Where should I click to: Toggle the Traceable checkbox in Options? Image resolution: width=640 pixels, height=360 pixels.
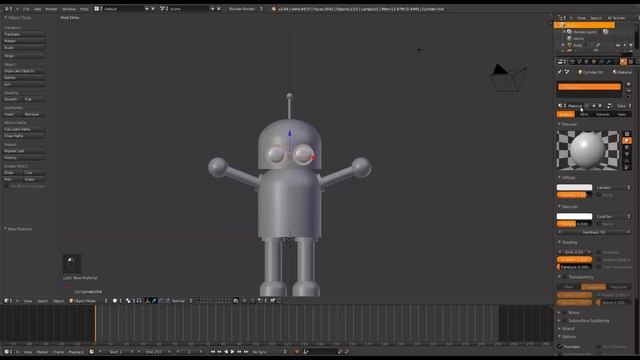[560, 347]
